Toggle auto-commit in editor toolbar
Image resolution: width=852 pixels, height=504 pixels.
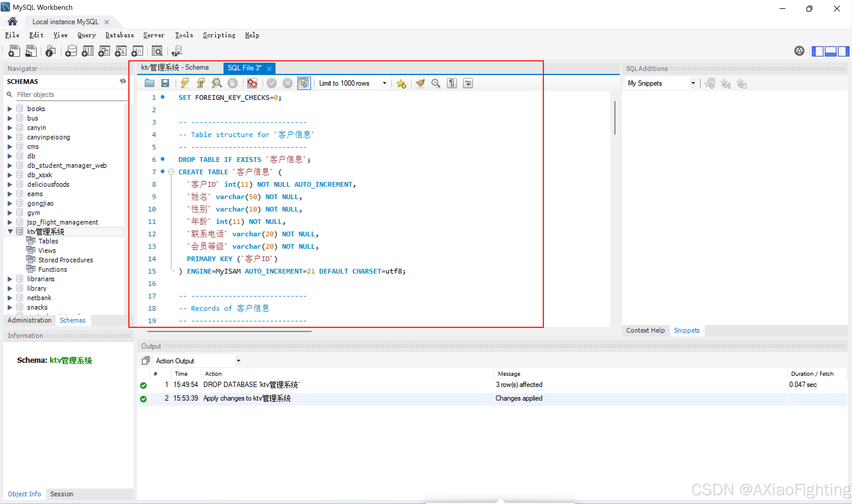(304, 83)
